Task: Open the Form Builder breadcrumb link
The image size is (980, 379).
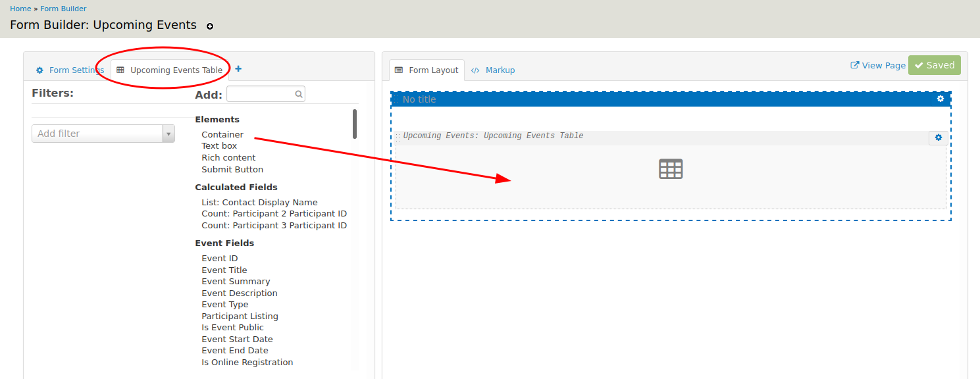Action: point(63,9)
